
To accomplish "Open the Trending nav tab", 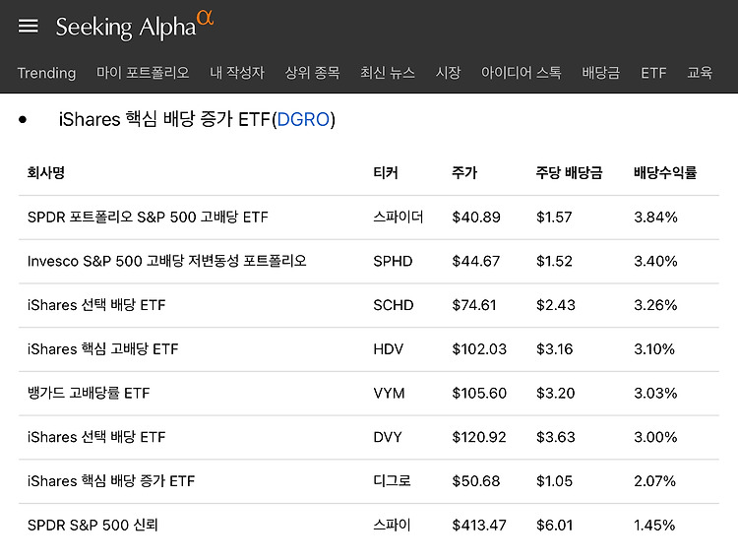I will click(46, 73).
